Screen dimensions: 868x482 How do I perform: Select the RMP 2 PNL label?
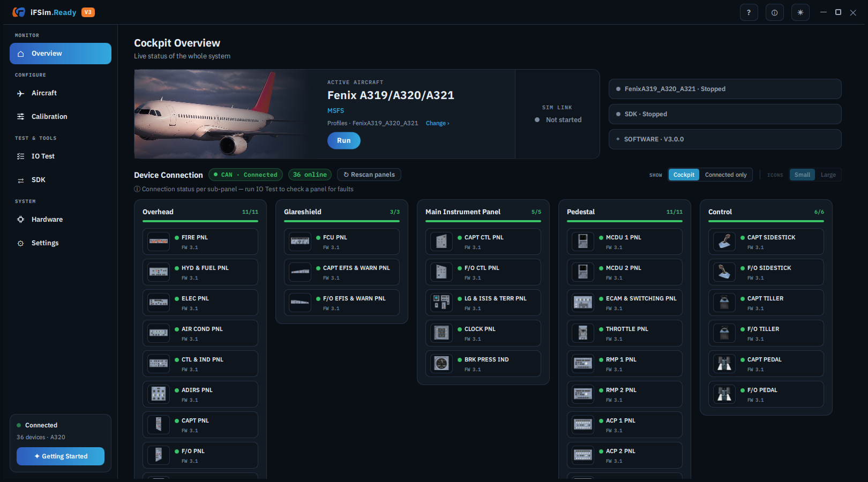[621, 390]
